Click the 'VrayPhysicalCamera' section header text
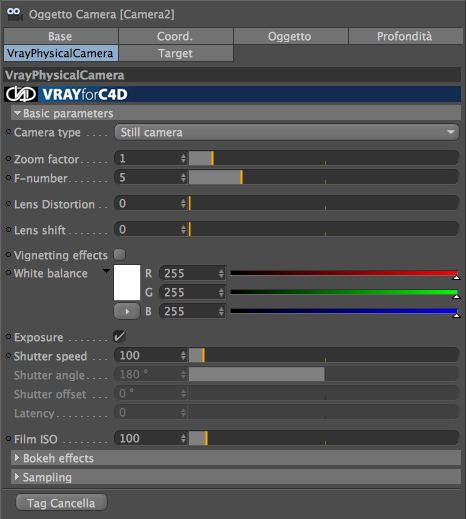Viewport: 466px width, 519px height. [65, 75]
